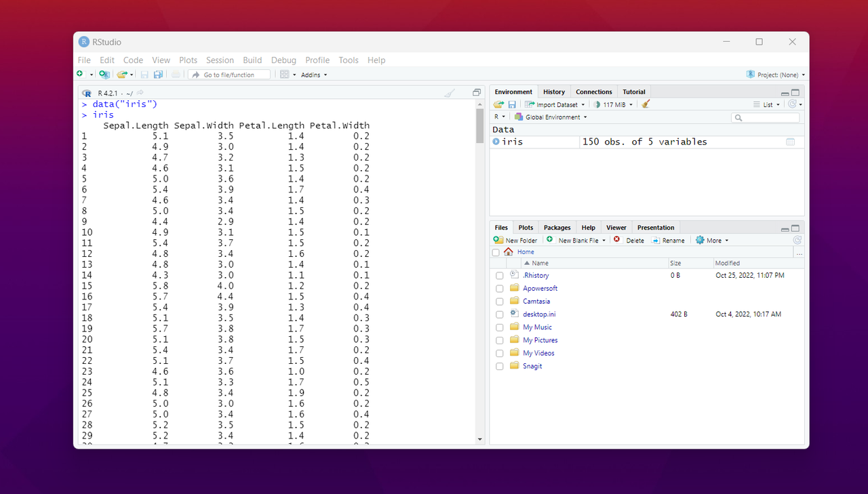Check the .Rhistory file checkbox

500,276
